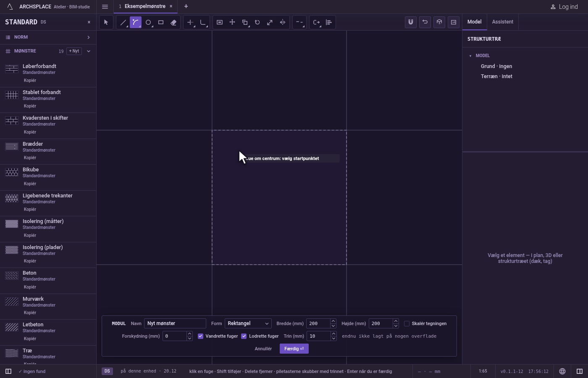Click the align-left tool in toolbar
Image resolution: width=588 pixels, height=378 pixels.
pyautogui.click(x=329, y=22)
